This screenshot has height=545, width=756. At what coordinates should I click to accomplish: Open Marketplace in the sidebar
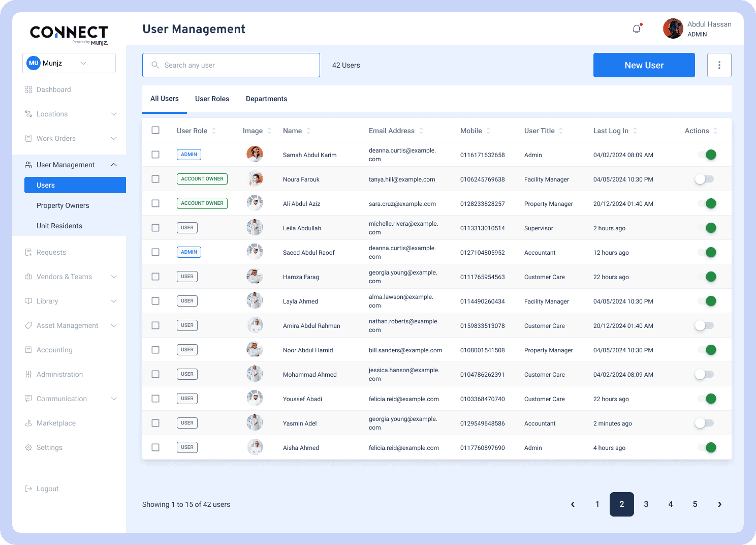pyautogui.click(x=56, y=423)
